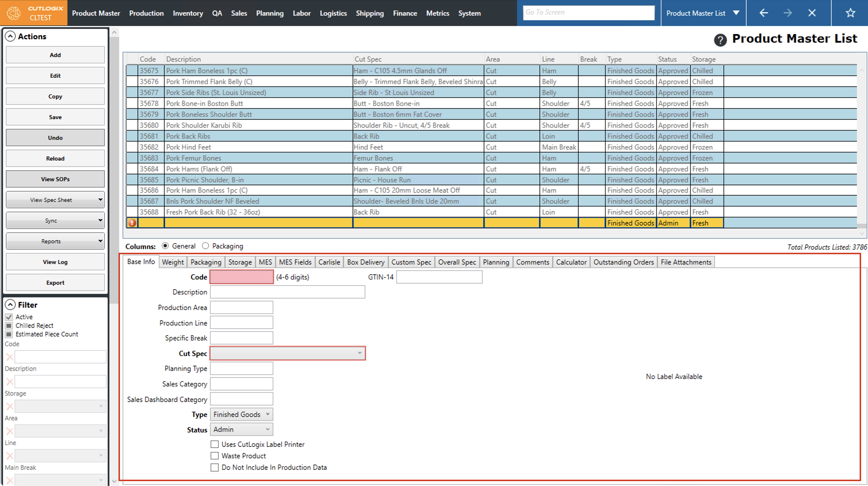Navigate back with left arrow icon
The width and height of the screenshot is (868, 486).
[x=764, y=13]
